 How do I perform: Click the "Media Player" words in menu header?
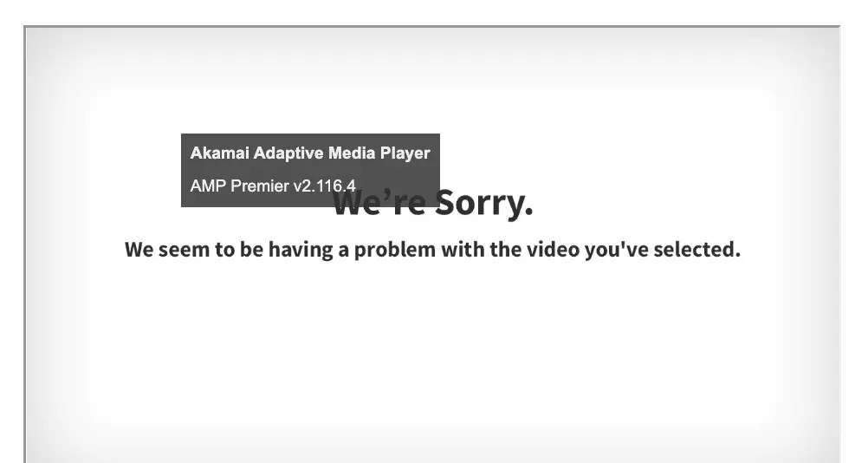pos(379,153)
